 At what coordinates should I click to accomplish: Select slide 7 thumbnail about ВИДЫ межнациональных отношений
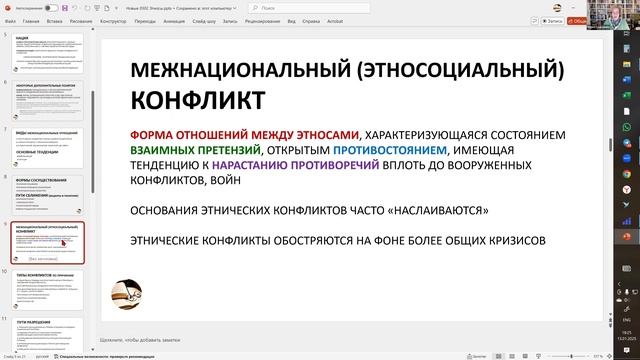tap(47, 148)
